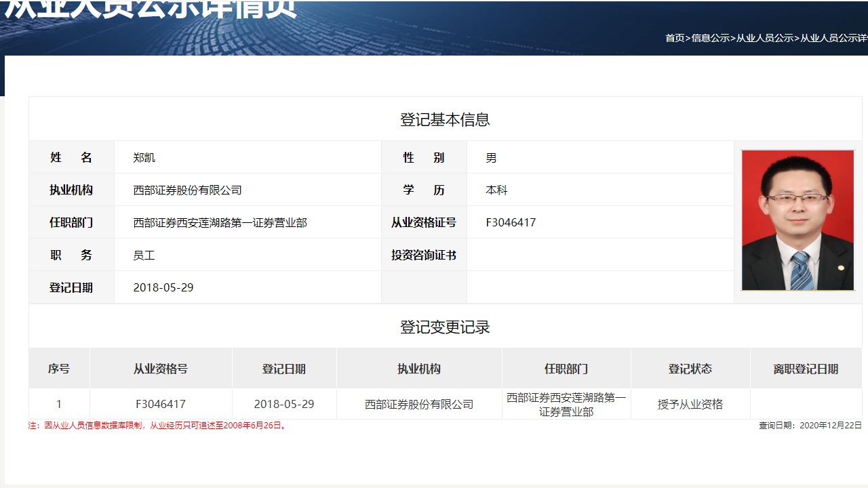Image resolution: width=868 pixels, height=488 pixels.
Task: Click the 序号 column header
Action: click(59, 369)
